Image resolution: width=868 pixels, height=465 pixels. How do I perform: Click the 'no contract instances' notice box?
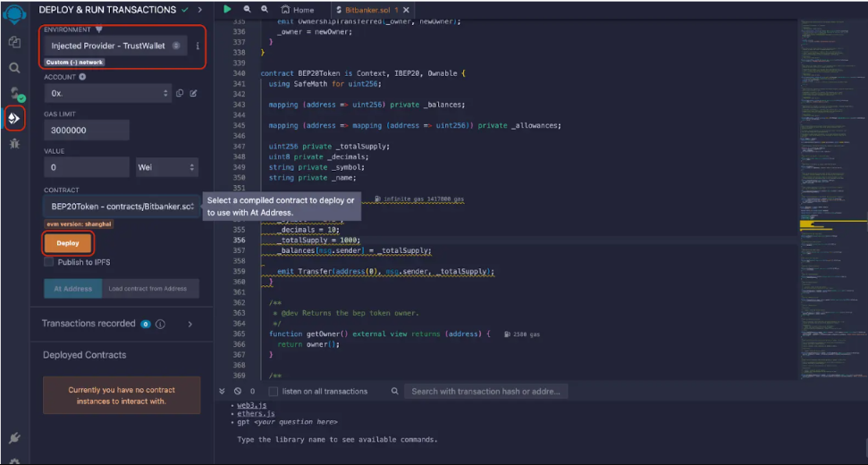122,395
